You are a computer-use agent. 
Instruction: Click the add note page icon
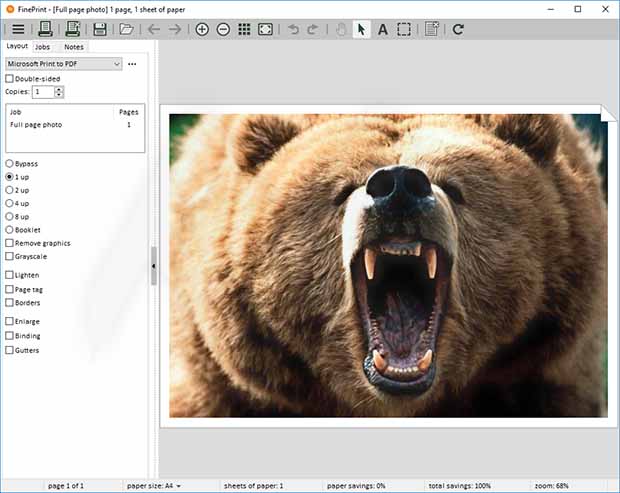click(x=432, y=29)
